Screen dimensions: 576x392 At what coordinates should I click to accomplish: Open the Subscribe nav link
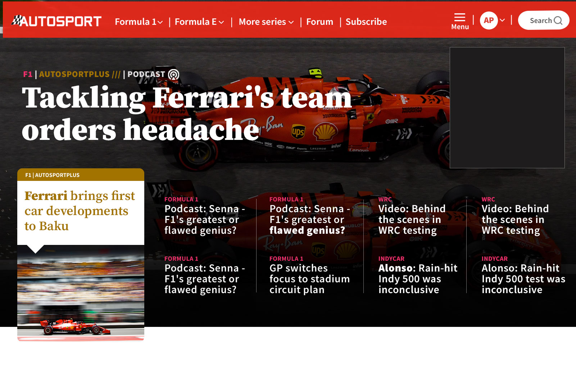tap(366, 22)
